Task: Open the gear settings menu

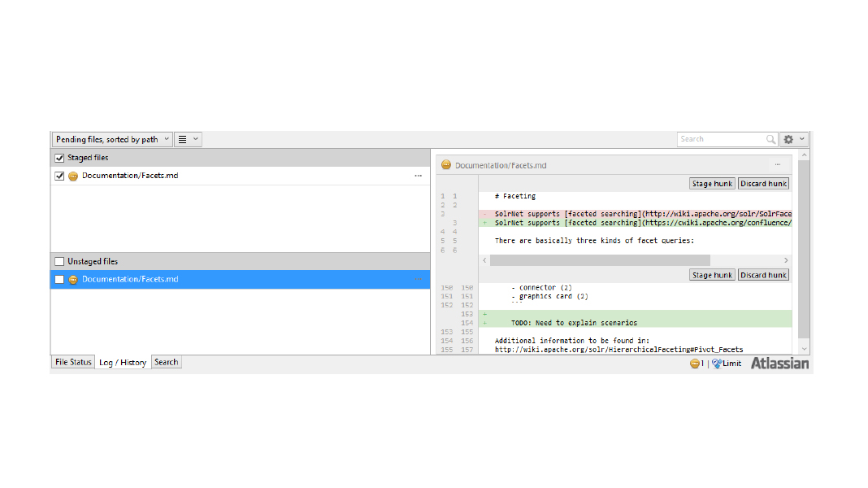Action: point(788,140)
